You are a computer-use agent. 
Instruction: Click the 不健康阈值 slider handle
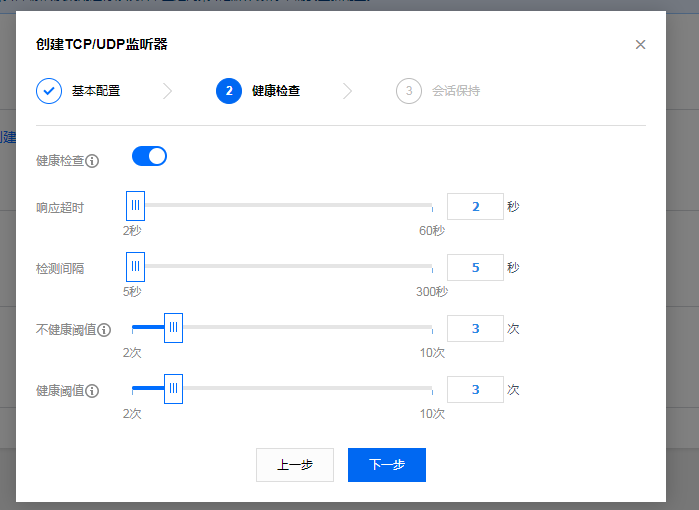[173, 328]
